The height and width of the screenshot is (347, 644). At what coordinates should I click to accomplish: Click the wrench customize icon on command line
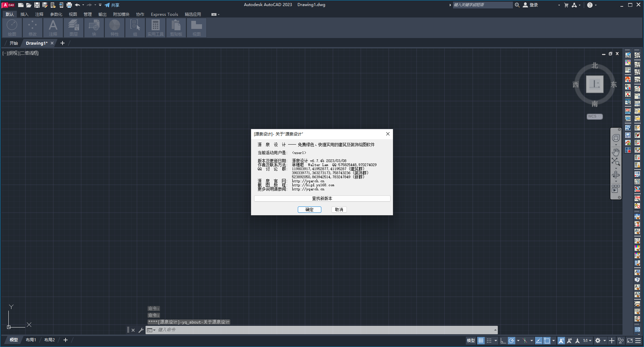(141, 330)
